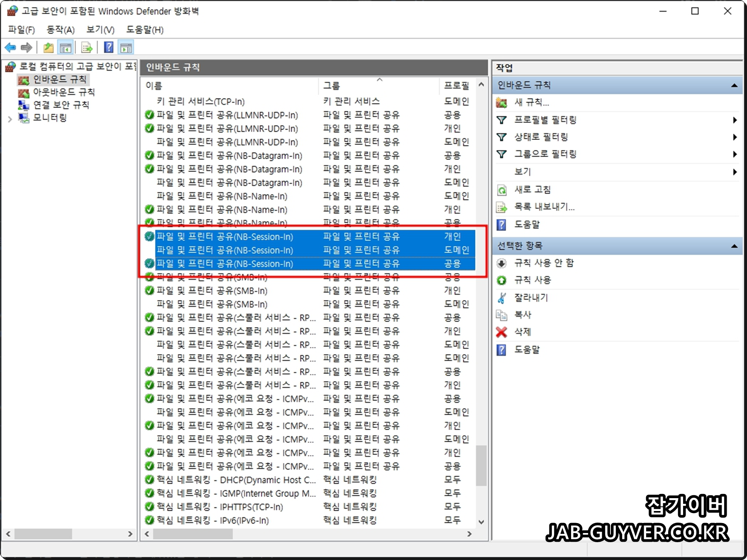This screenshot has width=747, height=560.
Task: Click the 목록 내보내기... action link
Action: [x=544, y=207]
